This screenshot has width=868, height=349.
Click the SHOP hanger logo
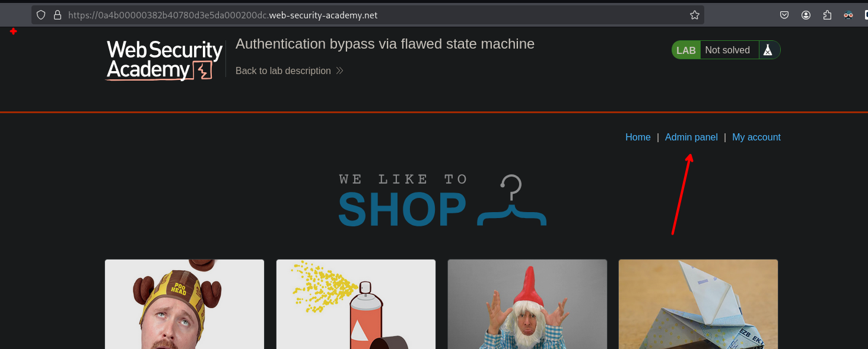(x=442, y=201)
